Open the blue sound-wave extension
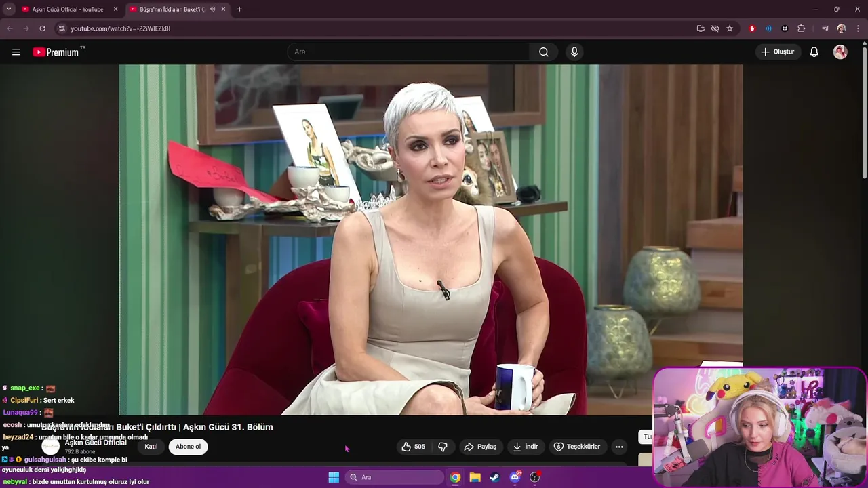Viewport: 868px width, 488px height. tap(768, 28)
